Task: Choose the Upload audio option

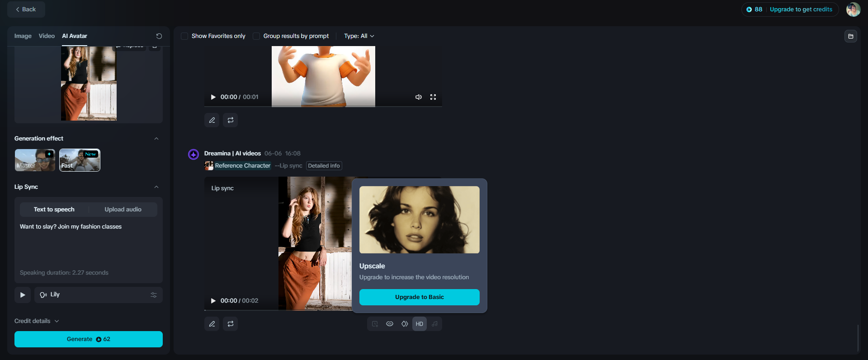Action: 123,210
